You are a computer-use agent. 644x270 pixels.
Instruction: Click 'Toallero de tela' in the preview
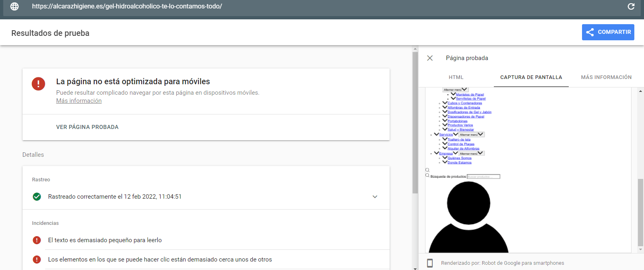(459, 140)
